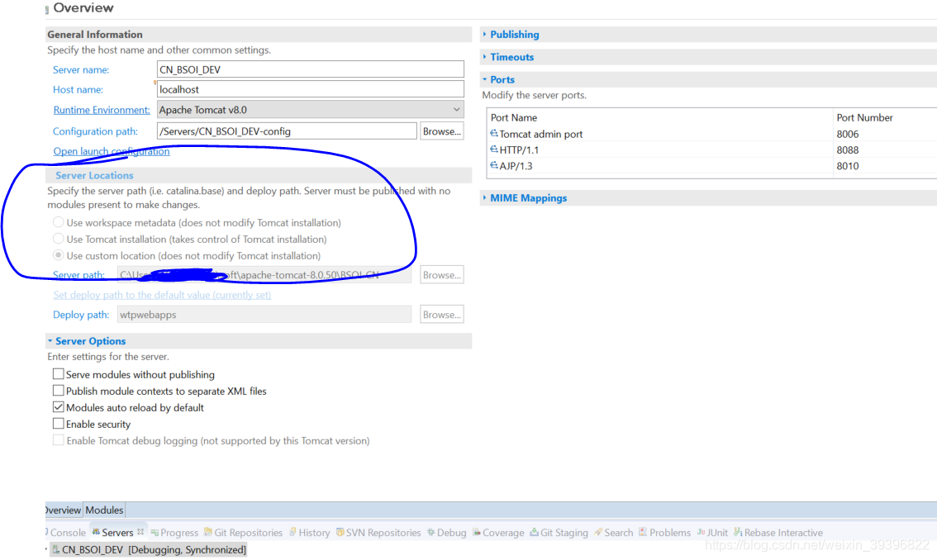Click Browse next to Server path
Image resolution: width=937 pixels, height=560 pixels.
441,275
